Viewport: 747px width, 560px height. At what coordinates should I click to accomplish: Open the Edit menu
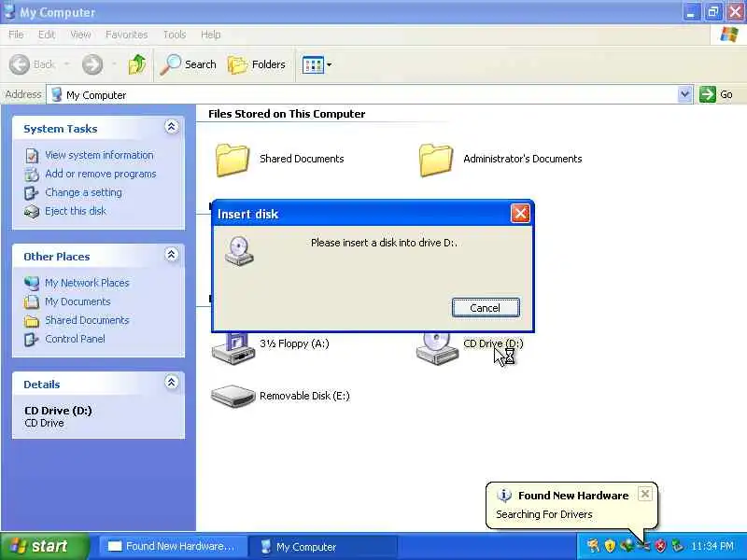46,35
